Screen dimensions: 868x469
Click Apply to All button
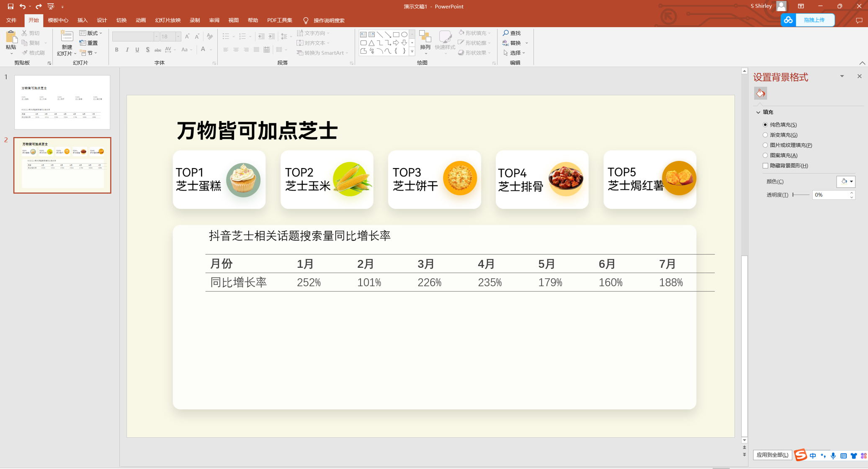(772, 455)
